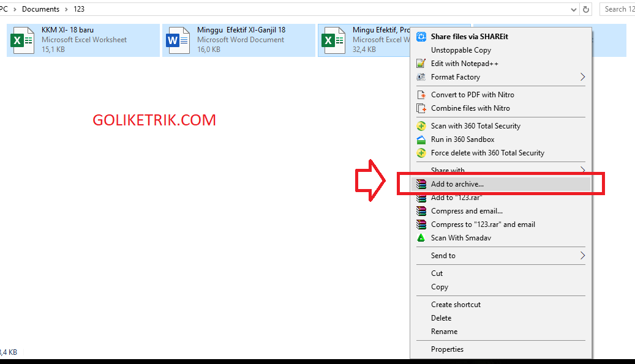Expand breadcrumb chevron after Documents
The width and height of the screenshot is (635, 364).
pos(66,9)
